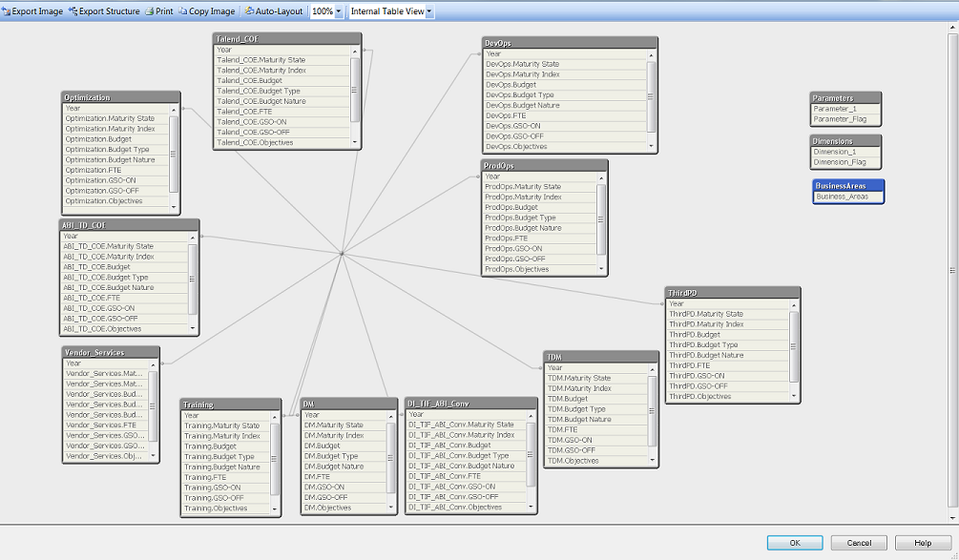Select the Parameters table title bar
This screenshot has height=560, width=959.
pyautogui.click(x=845, y=97)
